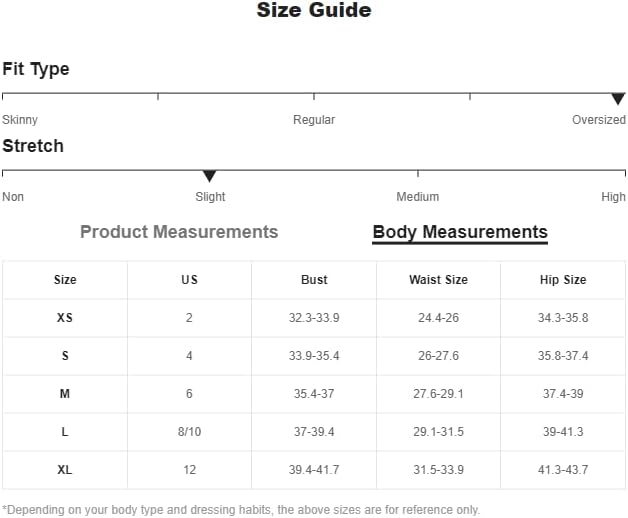Viewport: 628px width, 518px height.
Task: Click the 8/10 US size cell
Action: 189,432
